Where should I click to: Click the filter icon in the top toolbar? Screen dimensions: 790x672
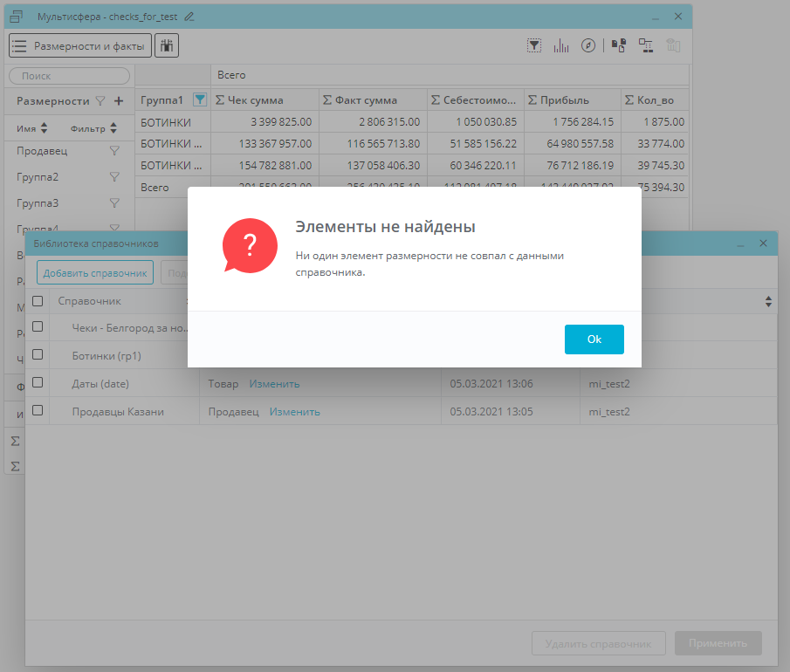pyautogui.click(x=534, y=45)
